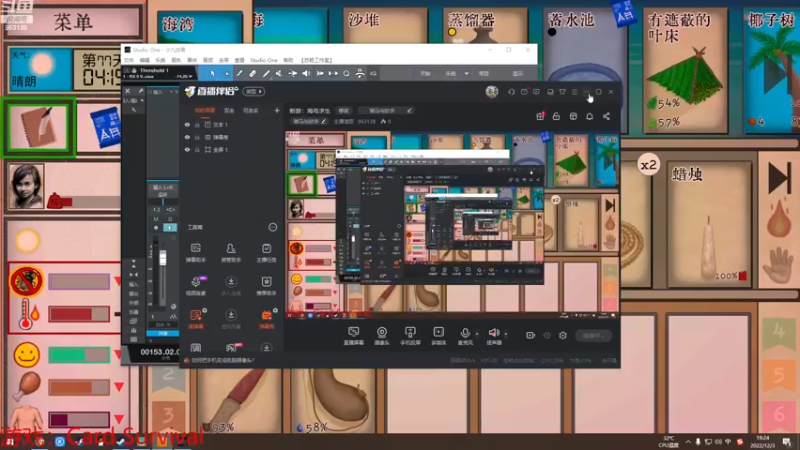
Task: Click the game skip-forward time arrow
Action: click(x=779, y=178)
